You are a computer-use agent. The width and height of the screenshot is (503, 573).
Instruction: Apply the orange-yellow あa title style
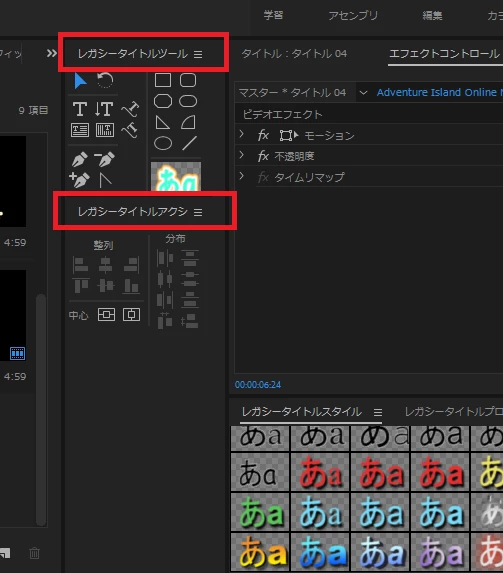[260, 552]
